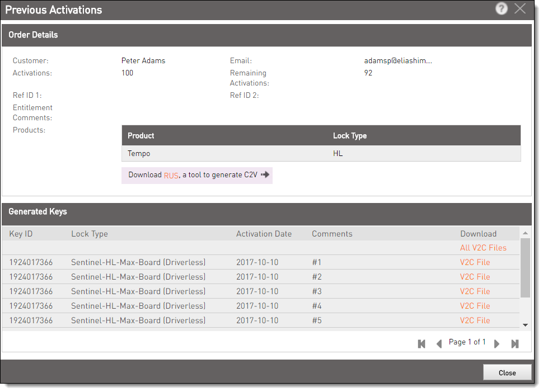Click Lock Type header in Products table
Screen dimensions: 543x392
tap(350, 136)
